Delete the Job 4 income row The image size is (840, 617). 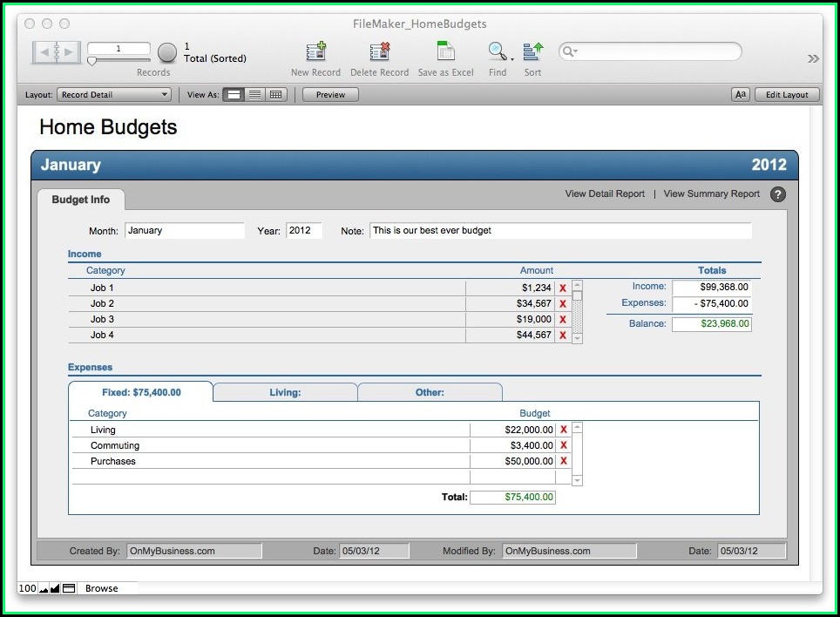[x=563, y=336]
